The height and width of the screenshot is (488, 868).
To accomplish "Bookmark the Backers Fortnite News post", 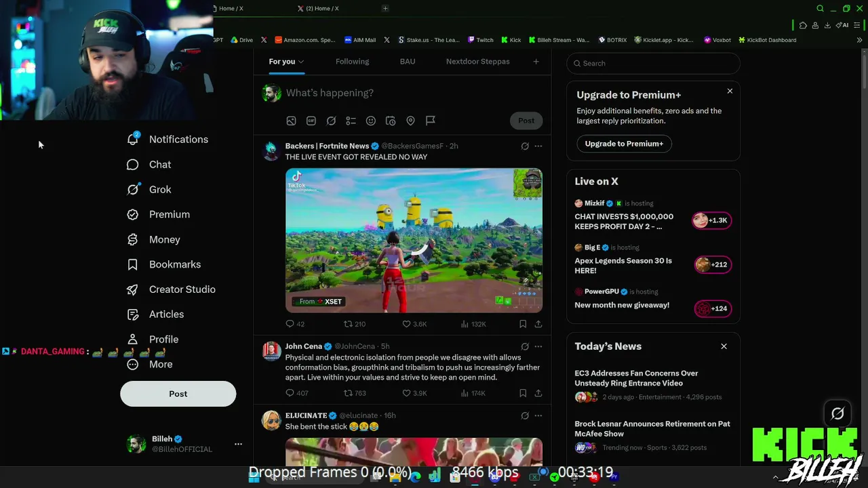I will coord(523,324).
